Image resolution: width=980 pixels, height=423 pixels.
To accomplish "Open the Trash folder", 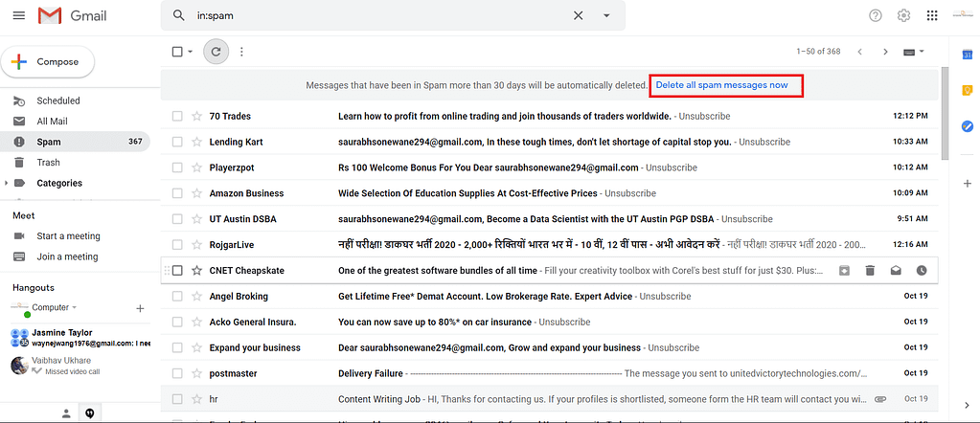I will tap(48, 163).
